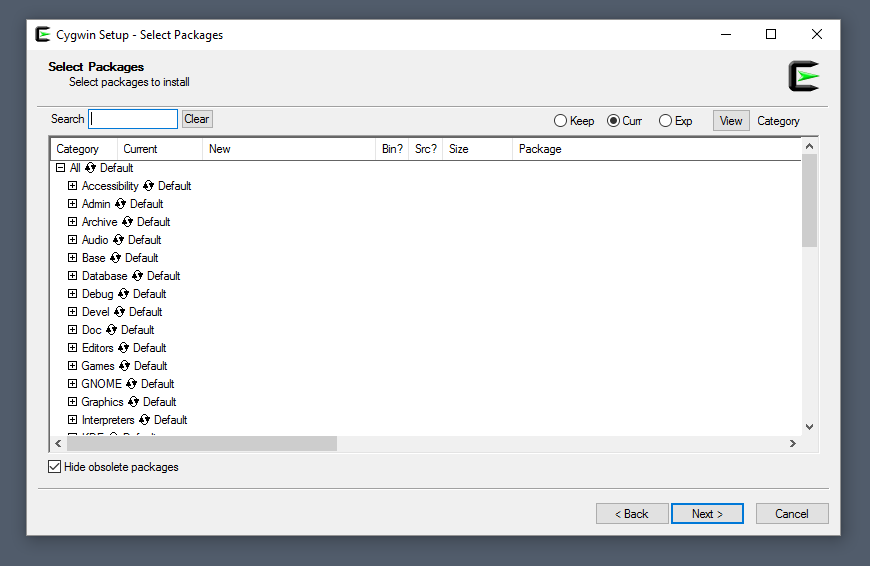Proceed with the Next button

click(707, 514)
